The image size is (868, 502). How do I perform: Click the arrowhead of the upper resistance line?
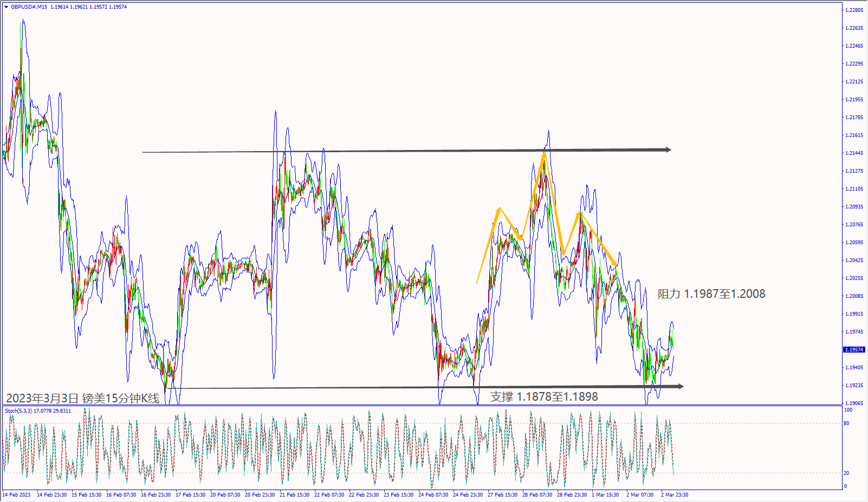pos(669,149)
